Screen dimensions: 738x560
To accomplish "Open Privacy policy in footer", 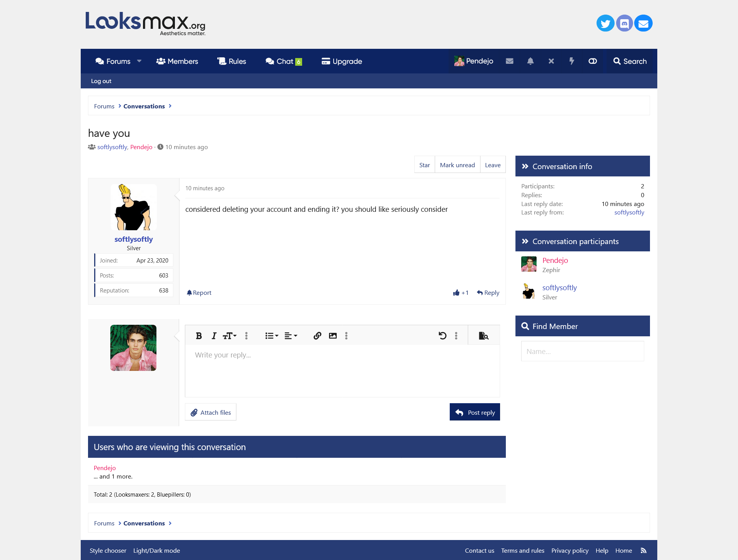I will pos(570,550).
